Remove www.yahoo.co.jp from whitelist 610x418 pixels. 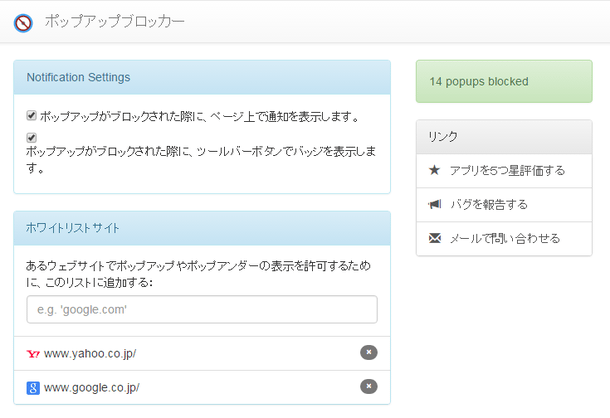tap(368, 353)
